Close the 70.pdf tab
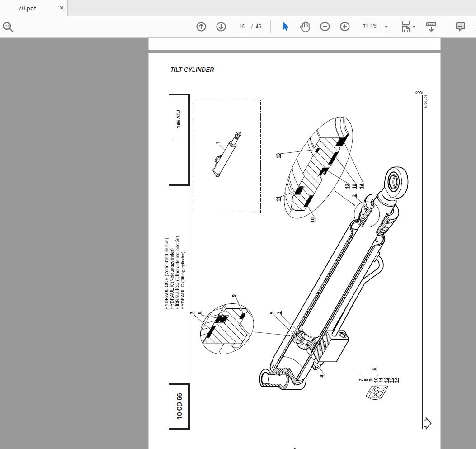The width and height of the screenshot is (476, 449). [x=61, y=8]
